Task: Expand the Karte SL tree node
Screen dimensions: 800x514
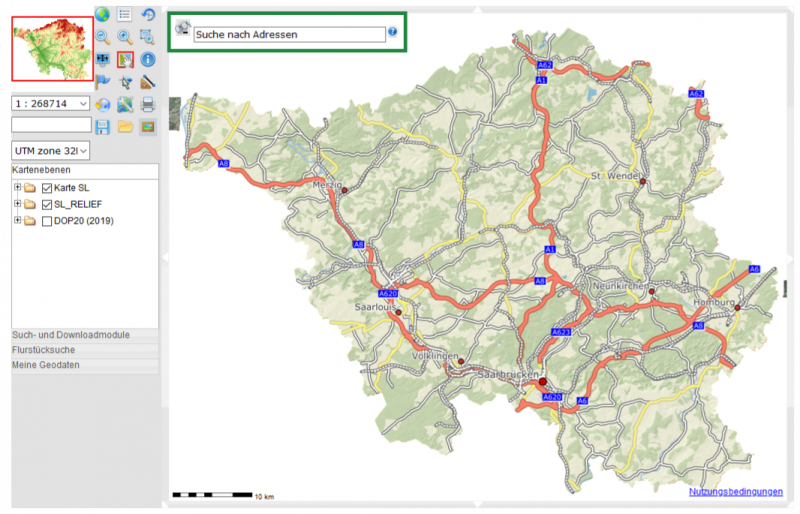Action: pos(17,187)
